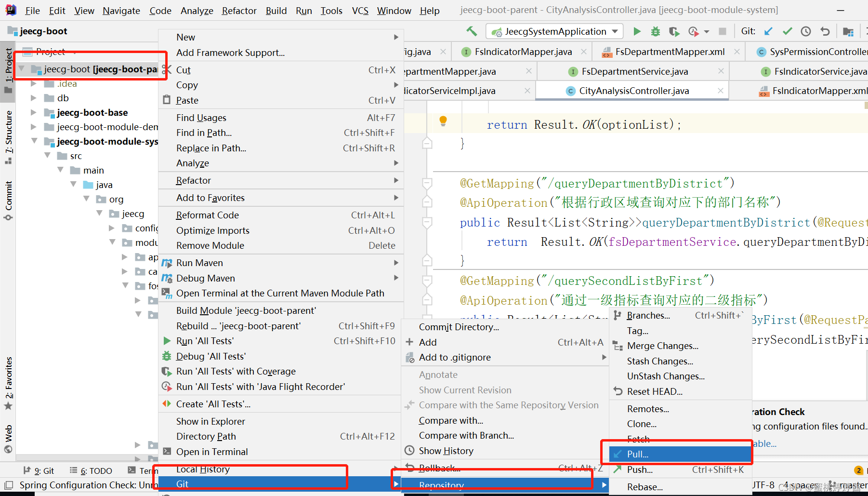Open the Project tool window side tab
Viewport: 868px width, 496px height.
point(8,71)
